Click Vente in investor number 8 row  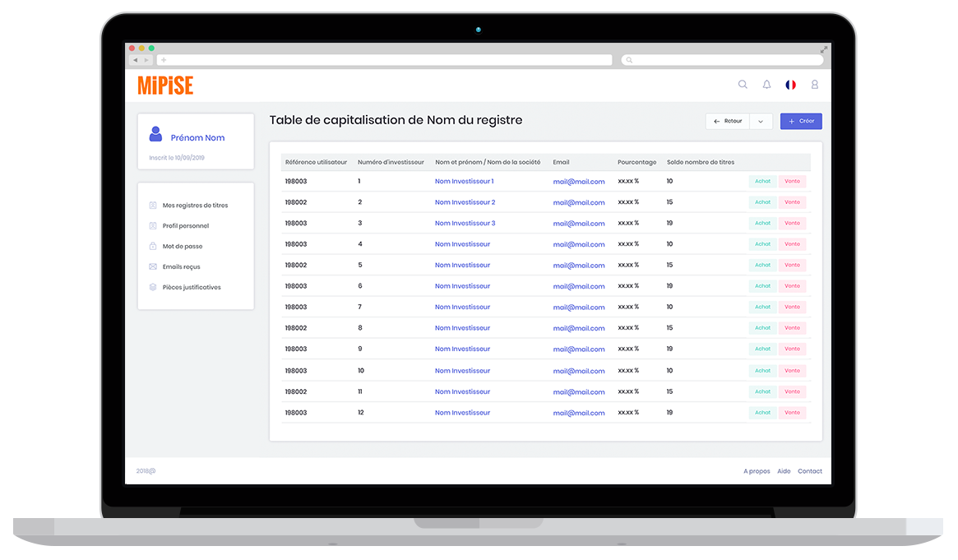(x=793, y=328)
